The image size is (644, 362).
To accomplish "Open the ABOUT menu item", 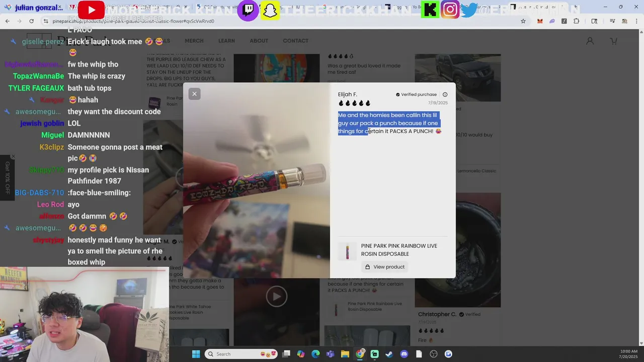I will tap(259, 41).
